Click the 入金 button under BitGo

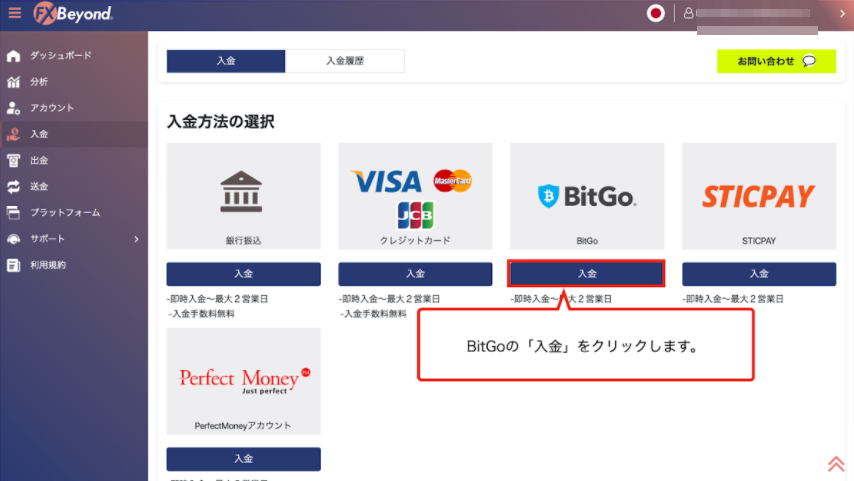coord(587,274)
